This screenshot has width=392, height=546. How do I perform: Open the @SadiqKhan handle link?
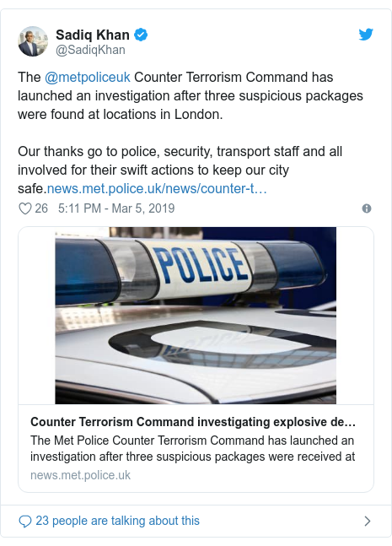(90, 50)
